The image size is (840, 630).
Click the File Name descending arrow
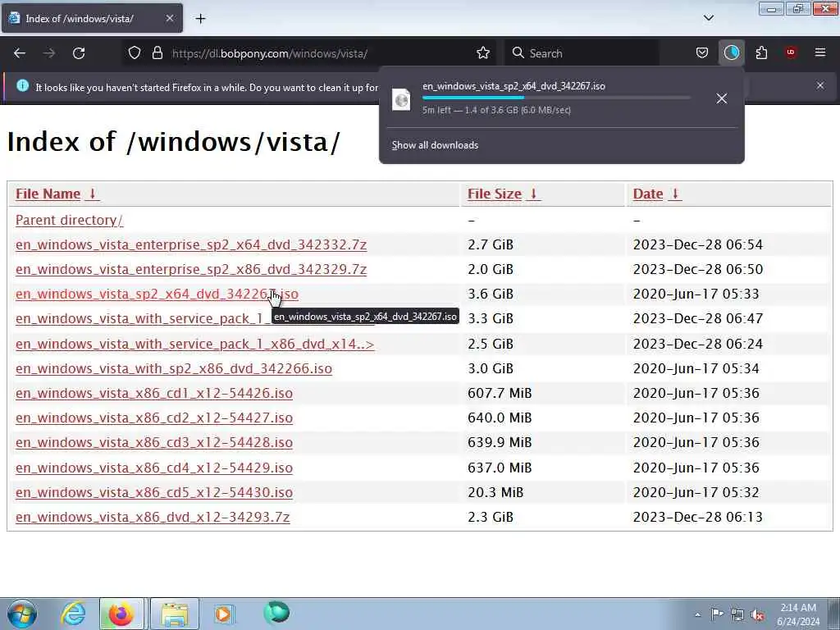pos(92,194)
